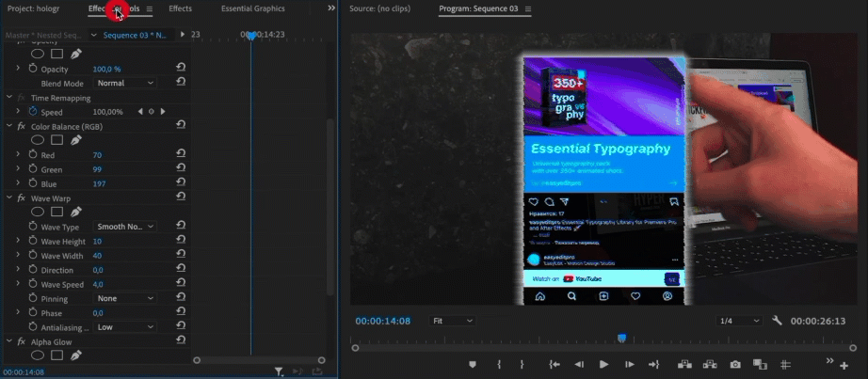Create ellipse mask under Wave Warp
Screen dimensions: 868x379
[x=37, y=212]
